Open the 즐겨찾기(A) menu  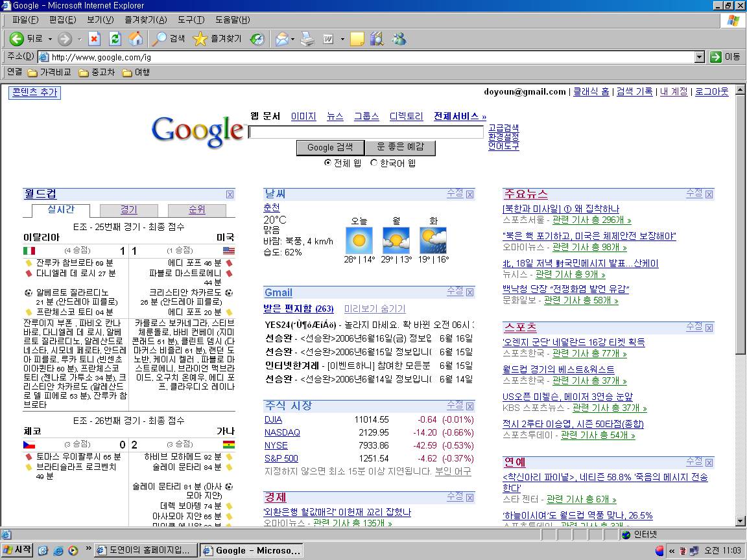click(x=146, y=19)
